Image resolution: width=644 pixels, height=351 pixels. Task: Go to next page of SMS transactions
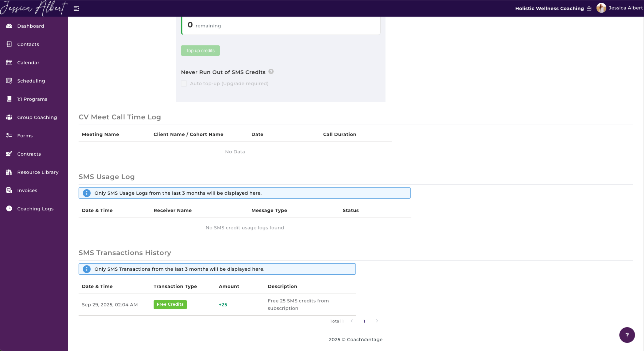point(377,321)
